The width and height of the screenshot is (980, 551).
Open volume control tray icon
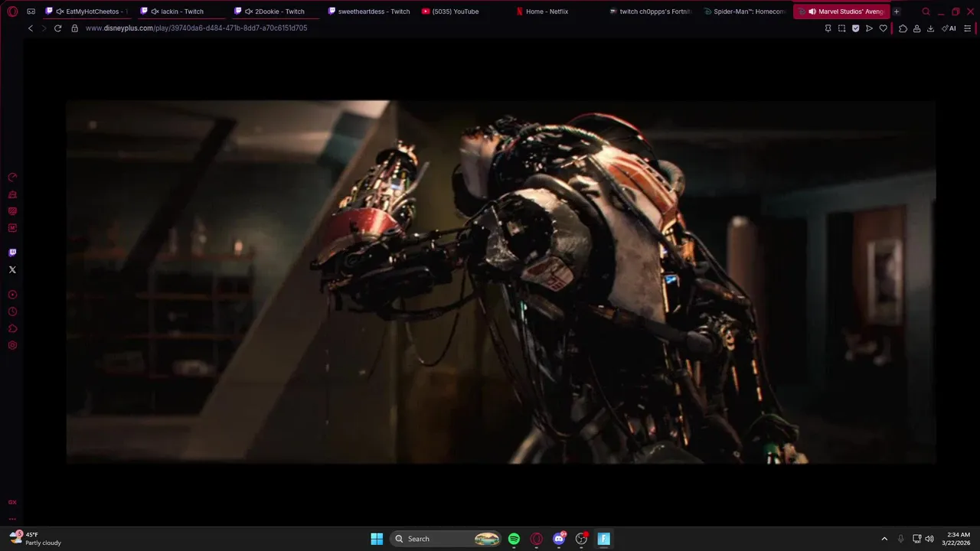(929, 539)
